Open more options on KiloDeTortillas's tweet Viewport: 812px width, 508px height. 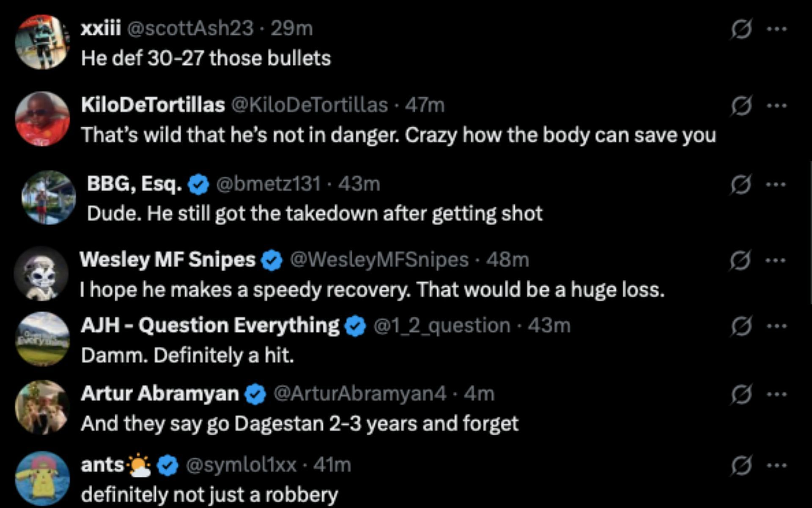(776, 105)
